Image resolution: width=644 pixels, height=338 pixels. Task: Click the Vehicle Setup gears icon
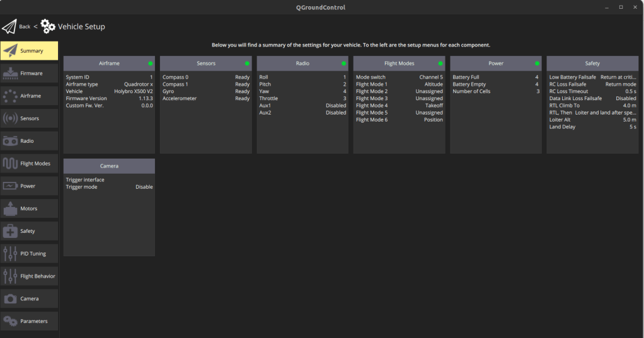(48, 26)
